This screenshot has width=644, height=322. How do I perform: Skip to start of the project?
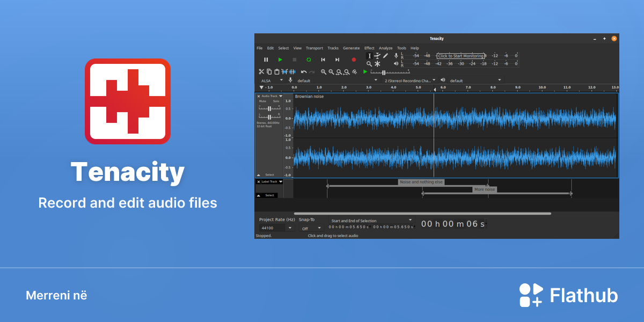pyautogui.click(x=323, y=60)
